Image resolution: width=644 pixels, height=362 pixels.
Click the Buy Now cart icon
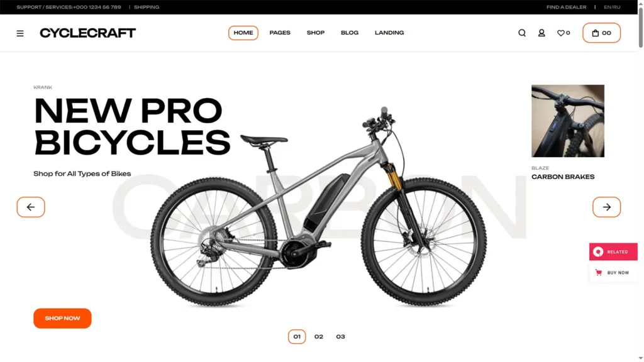coord(599,273)
